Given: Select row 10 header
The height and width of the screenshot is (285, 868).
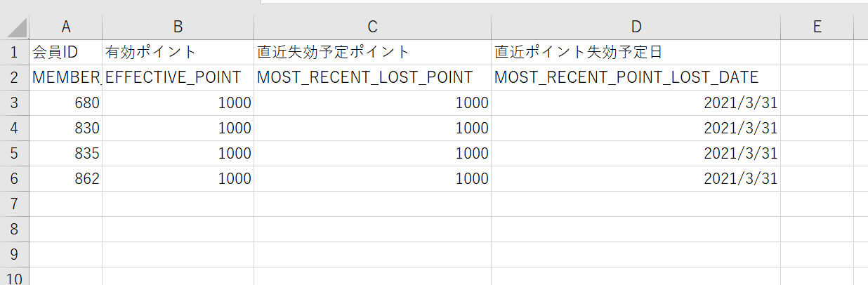Looking at the screenshot, I should 15,278.
